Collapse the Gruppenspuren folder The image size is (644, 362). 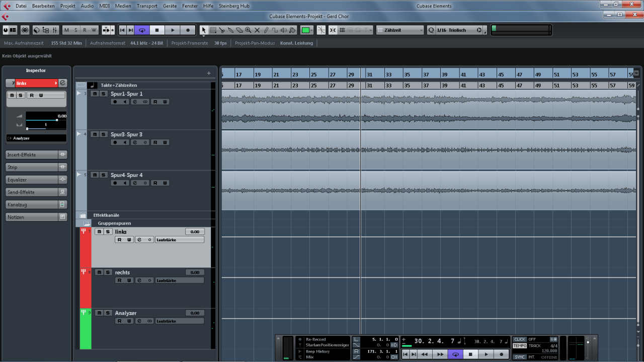(x=87, y=223)
